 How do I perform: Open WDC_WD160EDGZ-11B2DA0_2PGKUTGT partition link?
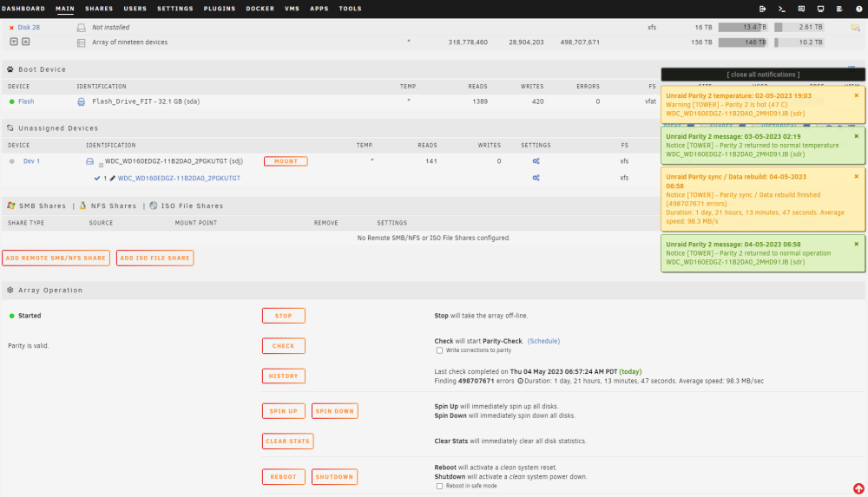coord(179,178)
